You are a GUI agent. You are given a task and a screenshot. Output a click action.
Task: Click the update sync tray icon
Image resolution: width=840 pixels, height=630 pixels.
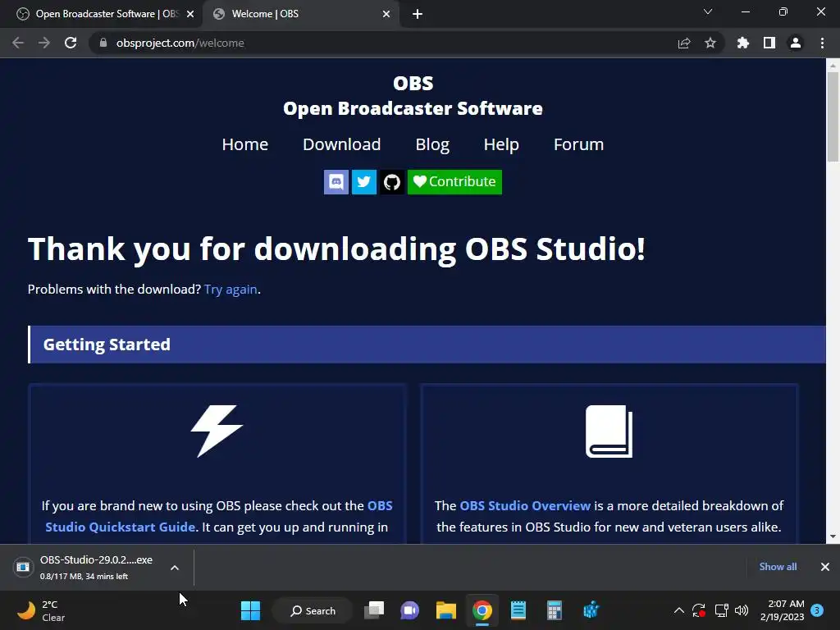click(699, 610)
